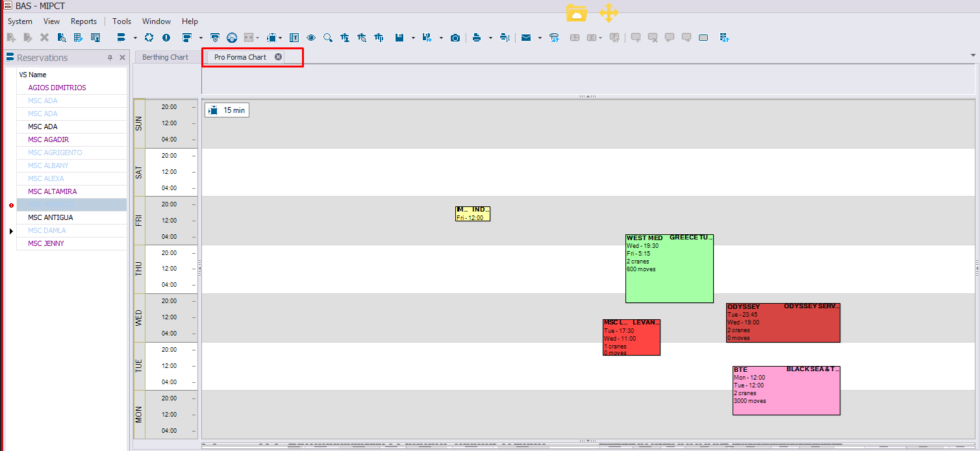
Task: Toggle the eye visibility toolbar icon
Action: [x=310, y=38]
